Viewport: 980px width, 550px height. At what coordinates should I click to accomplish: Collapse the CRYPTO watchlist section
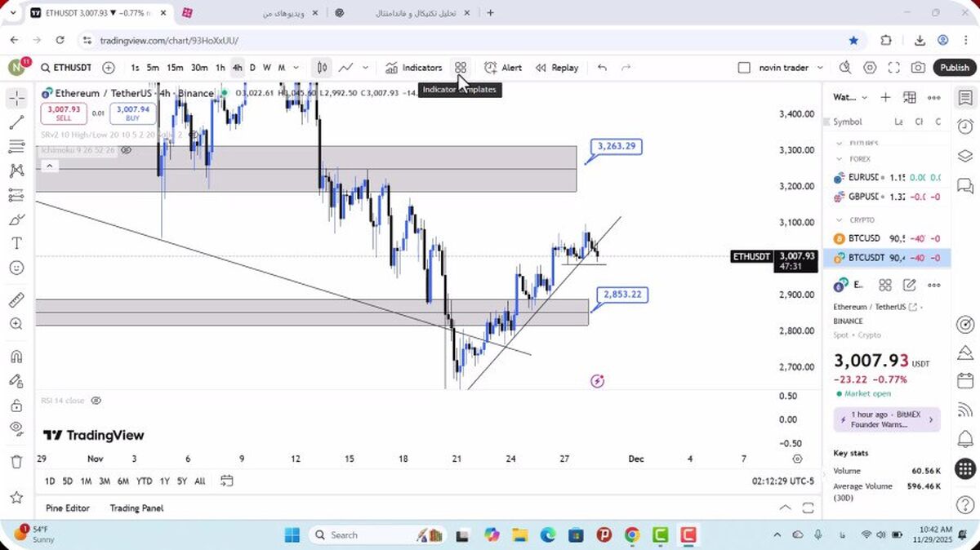tap(840, 220)
